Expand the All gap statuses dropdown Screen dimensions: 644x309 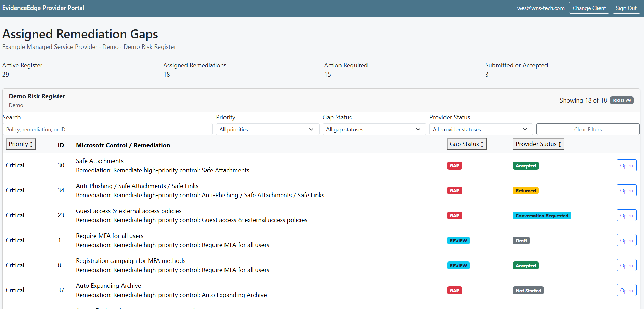[374, 129]
